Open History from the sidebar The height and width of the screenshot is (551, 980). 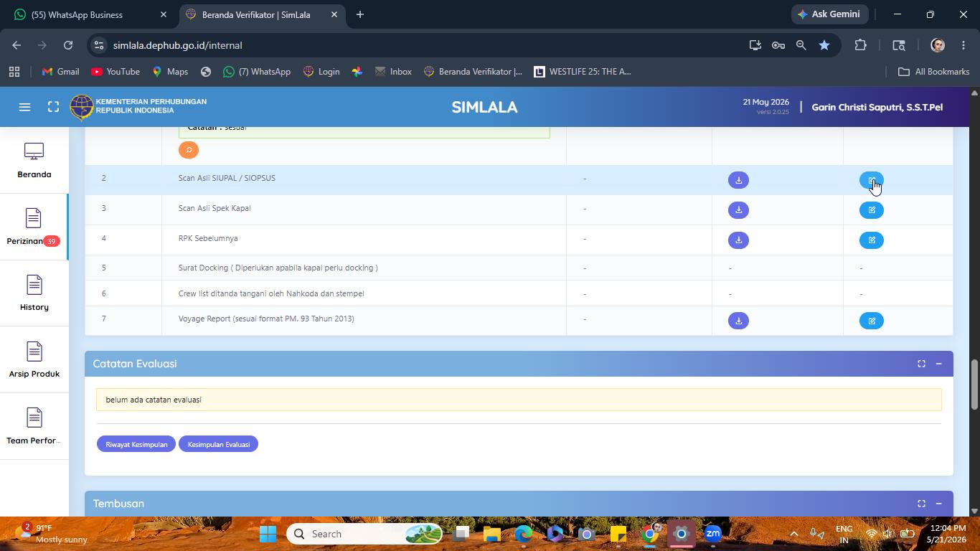tap(34, 293)
